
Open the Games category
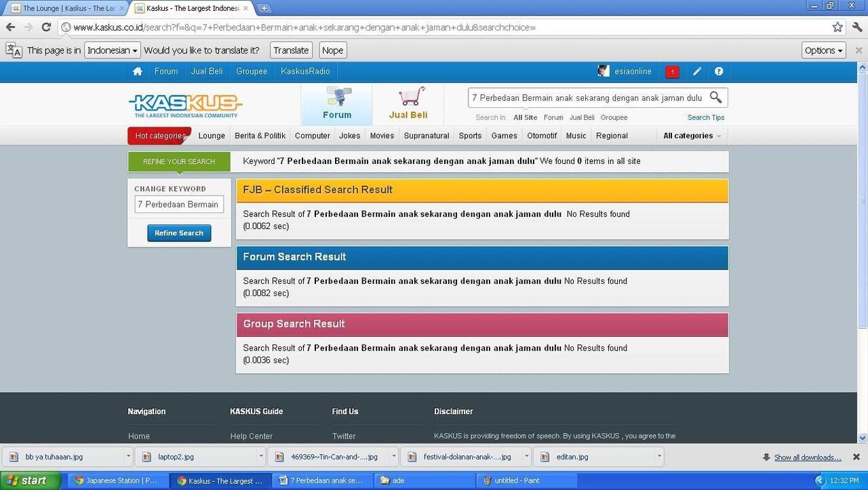[505, 136]
